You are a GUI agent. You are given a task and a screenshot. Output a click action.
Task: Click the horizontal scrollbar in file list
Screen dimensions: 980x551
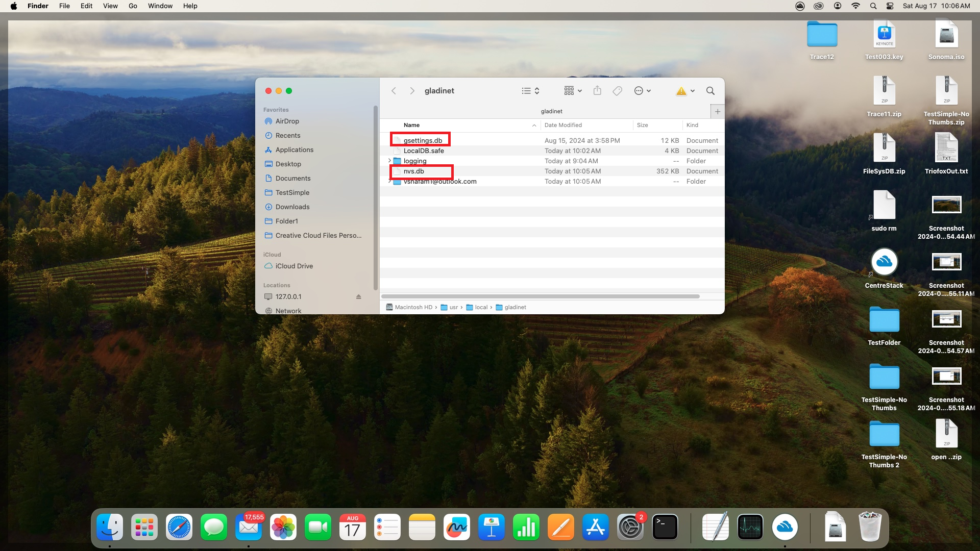coord(540,296)
